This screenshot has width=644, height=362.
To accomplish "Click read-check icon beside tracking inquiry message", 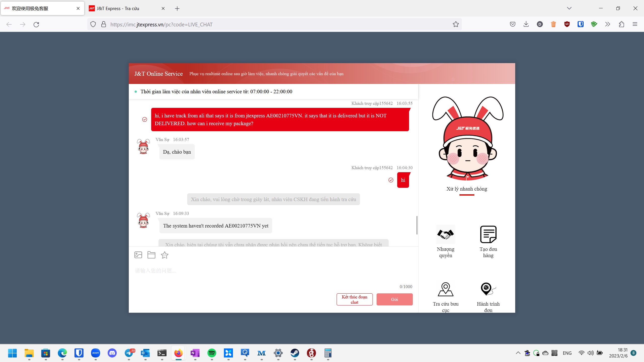I will click(x=145, y=119).
